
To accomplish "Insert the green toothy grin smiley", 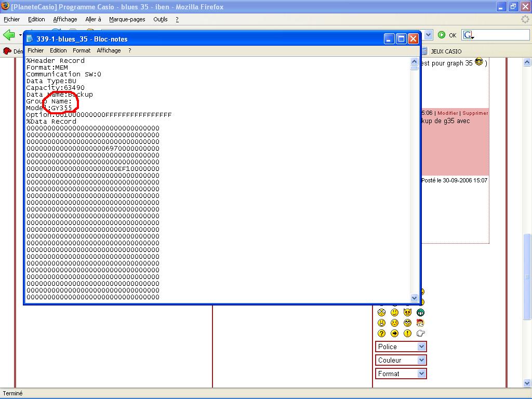I will (x=420, y=312).
